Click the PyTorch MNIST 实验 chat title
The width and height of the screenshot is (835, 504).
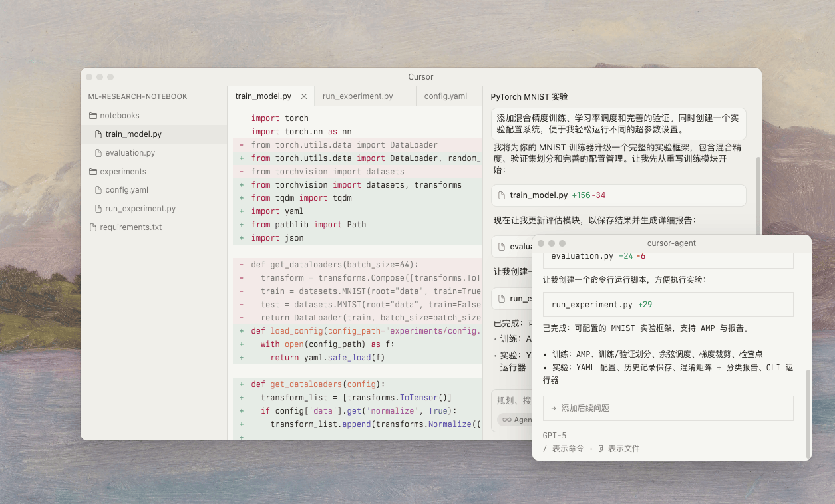[529, 97]
